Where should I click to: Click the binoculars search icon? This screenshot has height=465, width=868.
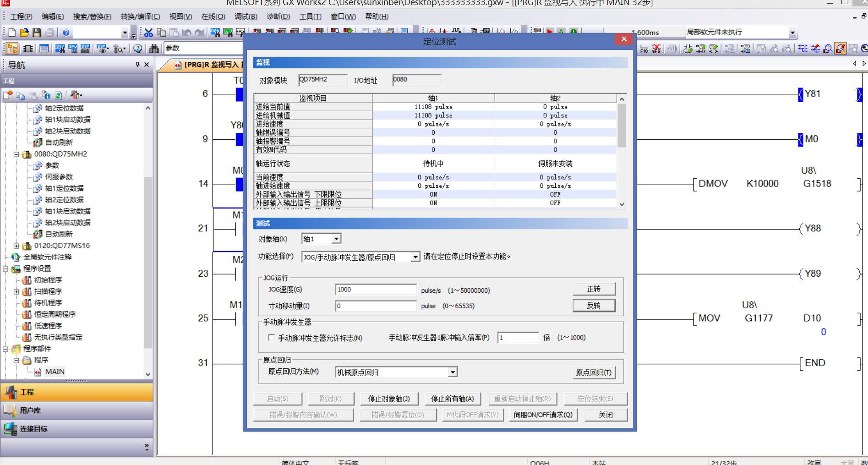pyautogui.click(x=154, y=49)
